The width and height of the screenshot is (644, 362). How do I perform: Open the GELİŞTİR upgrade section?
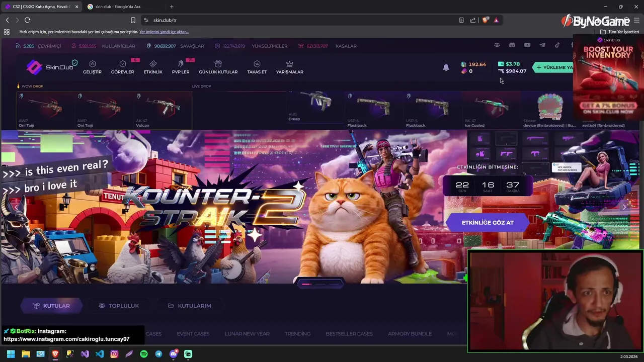[92, 67]
